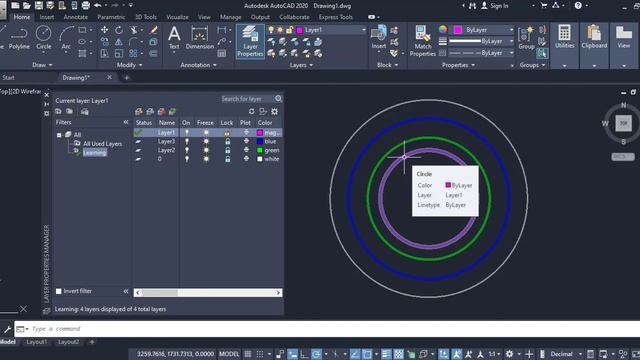Open the Visualize ribbon tab
The image size is (640, 360).
click(x=177, y=17)
